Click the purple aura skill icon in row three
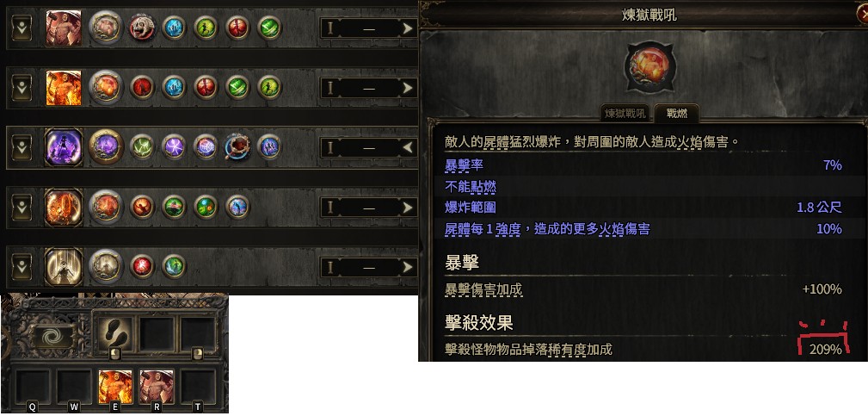 [63, 147]
